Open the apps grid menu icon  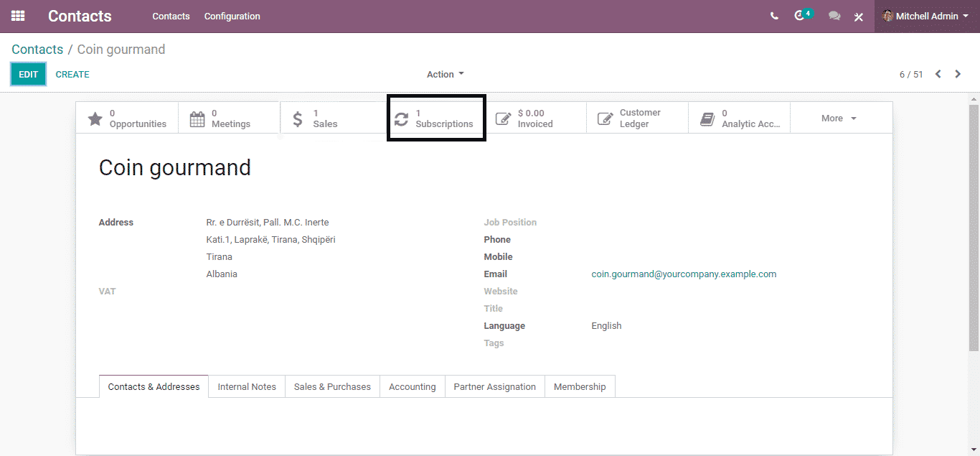18,16
